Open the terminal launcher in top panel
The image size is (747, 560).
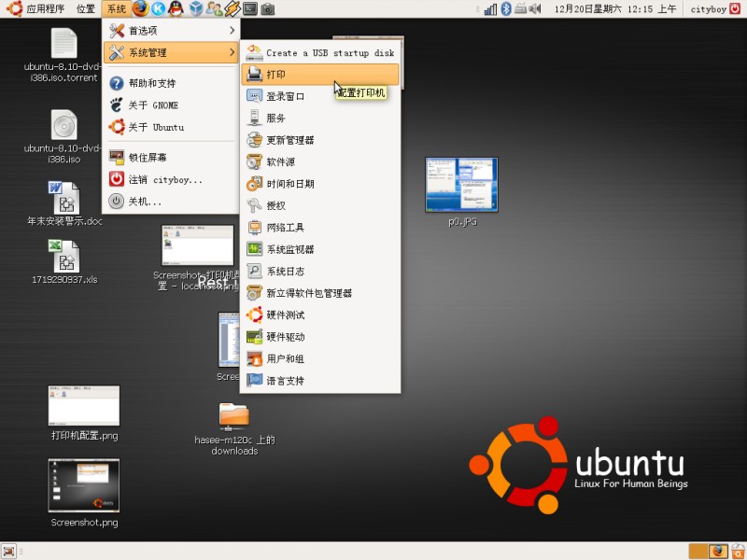[x=250, y=8]
